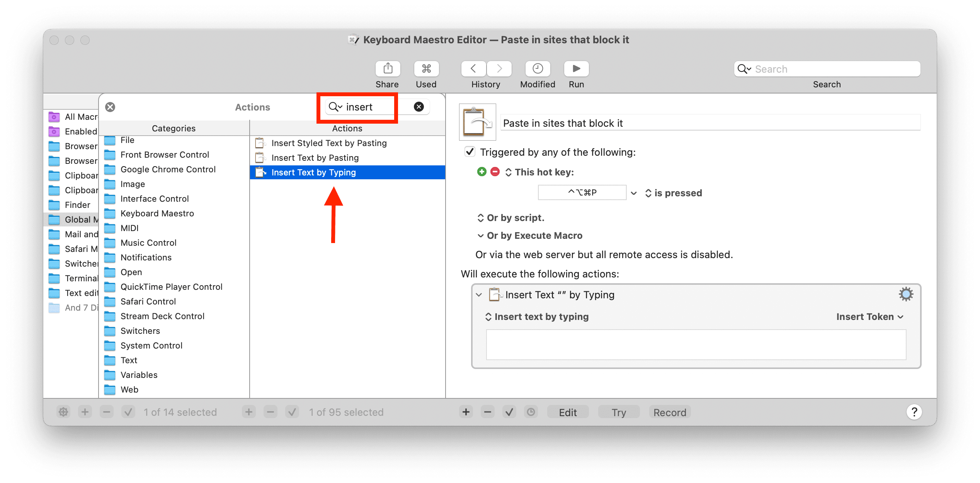
Task: Add new macro with plus button
Action: click(x=249, y=412)
